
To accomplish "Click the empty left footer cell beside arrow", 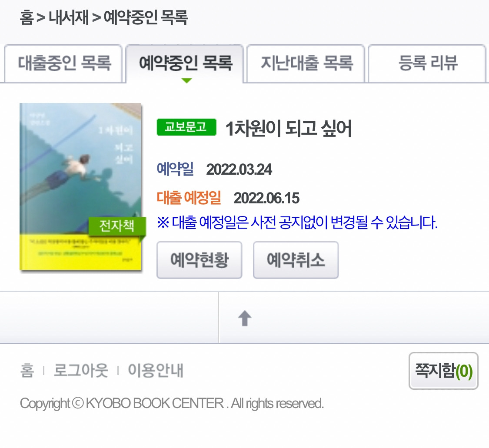I will point(109,318).
